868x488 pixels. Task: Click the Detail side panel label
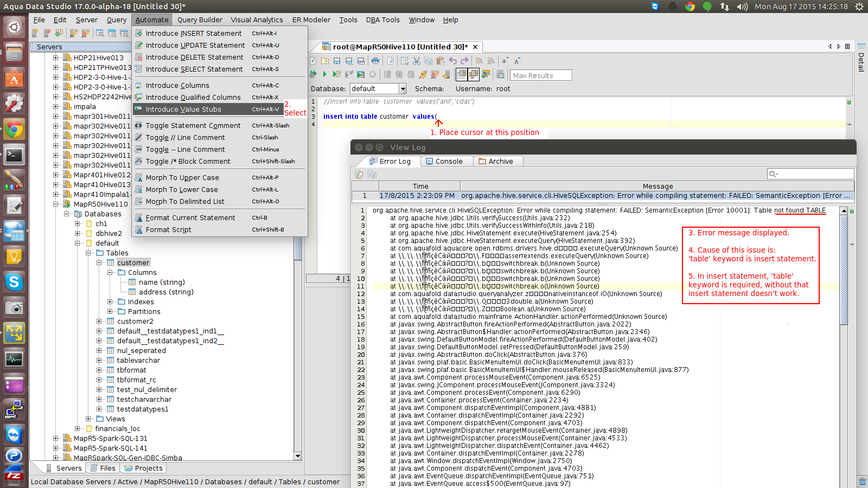coord(861,62)
